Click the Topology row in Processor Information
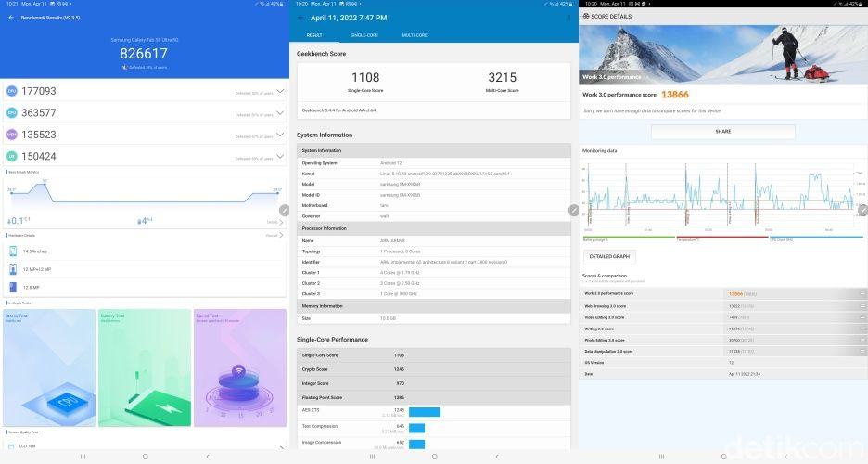 coord(434,251)
